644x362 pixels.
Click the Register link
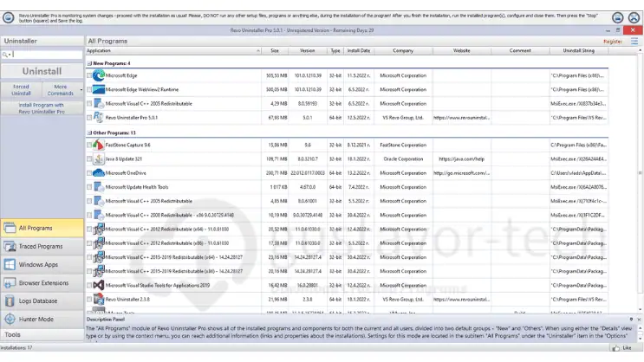click(613, 42)
